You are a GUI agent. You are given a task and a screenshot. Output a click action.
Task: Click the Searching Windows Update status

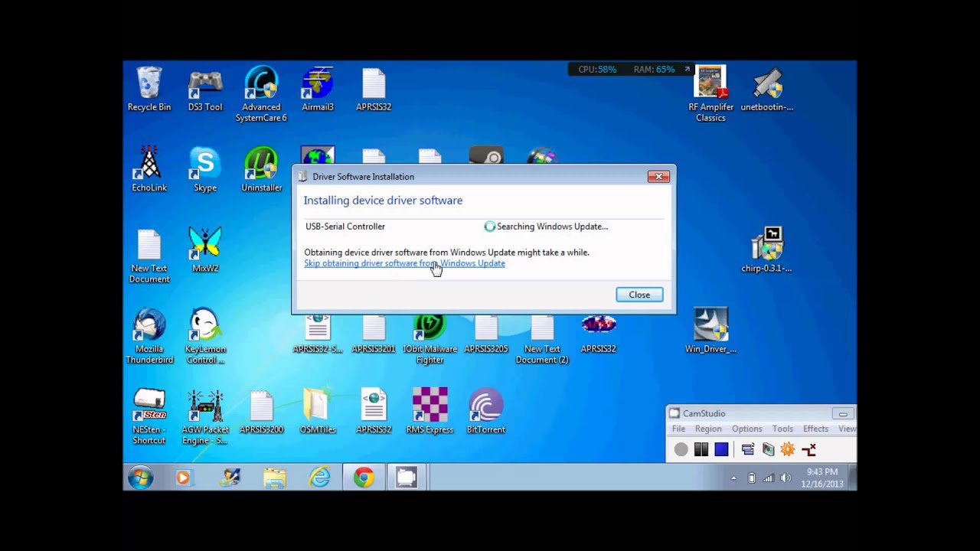point(546,227)
